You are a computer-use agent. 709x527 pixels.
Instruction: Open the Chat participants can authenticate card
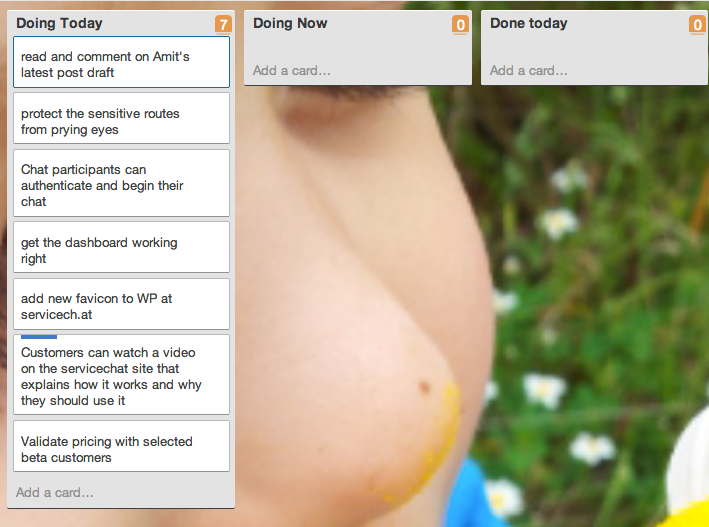(122, 183)
